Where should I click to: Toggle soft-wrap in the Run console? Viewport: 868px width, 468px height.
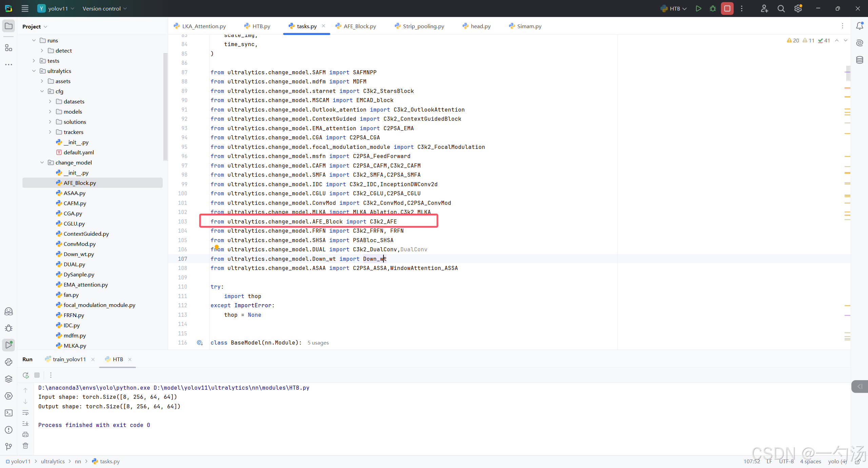point(25,413)
